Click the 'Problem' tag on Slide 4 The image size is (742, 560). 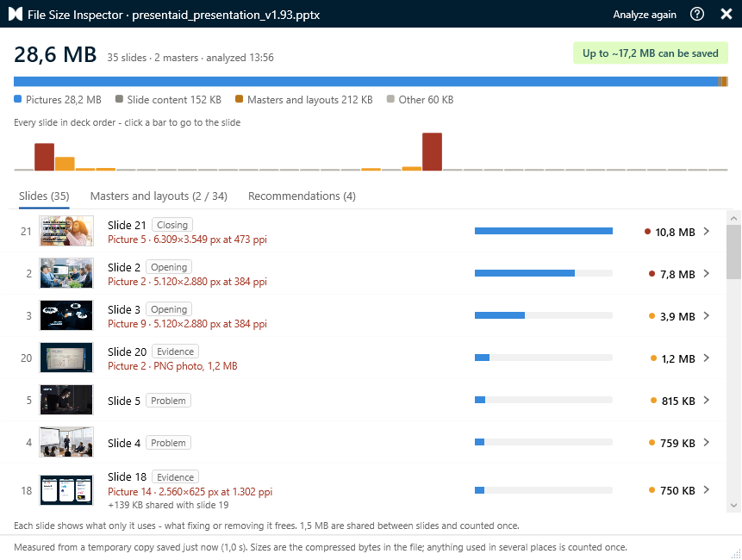168,443
